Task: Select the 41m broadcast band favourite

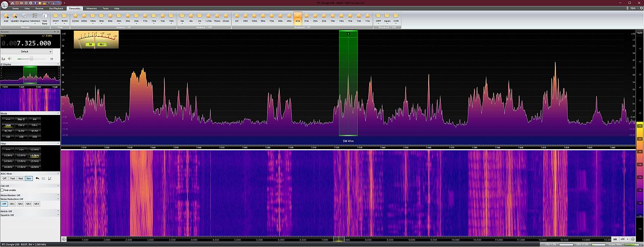Action: (297, 17)
